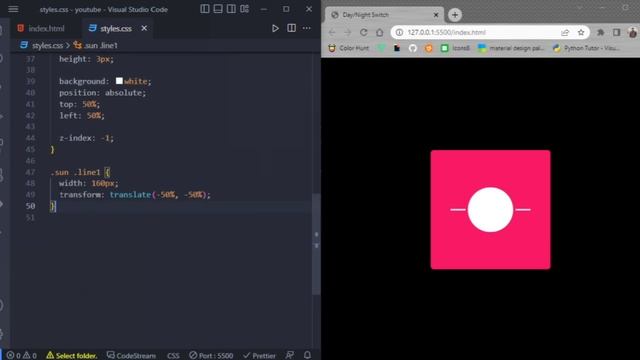Click the z-index value -1

105,138
